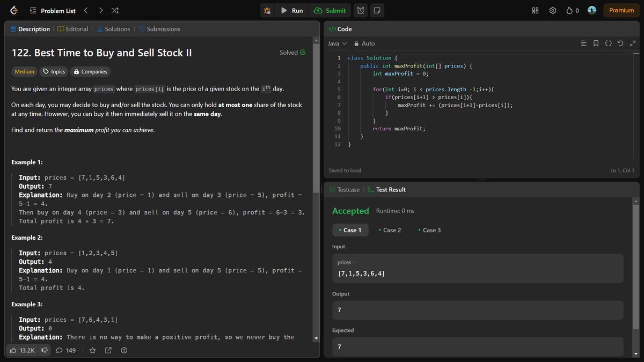The image size is (644, 362).
Task: Click the Saved to local status
Action: (345, 171)
